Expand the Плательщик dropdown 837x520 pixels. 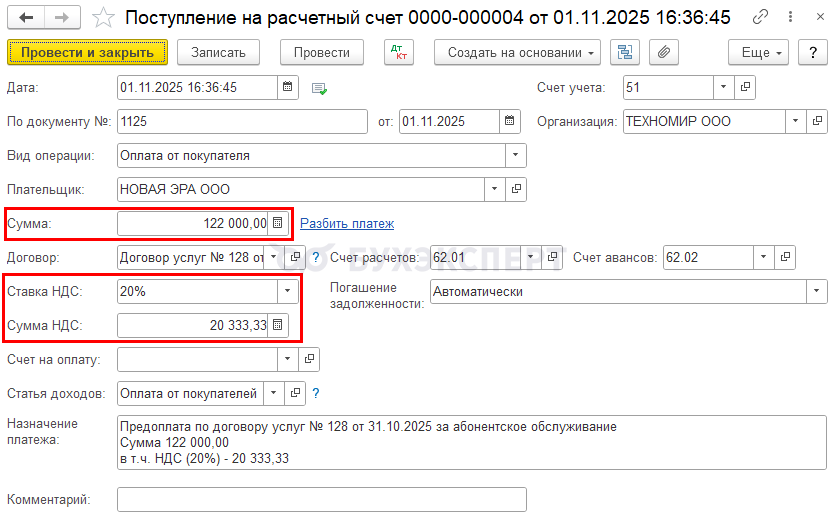[x=494, y=189]
